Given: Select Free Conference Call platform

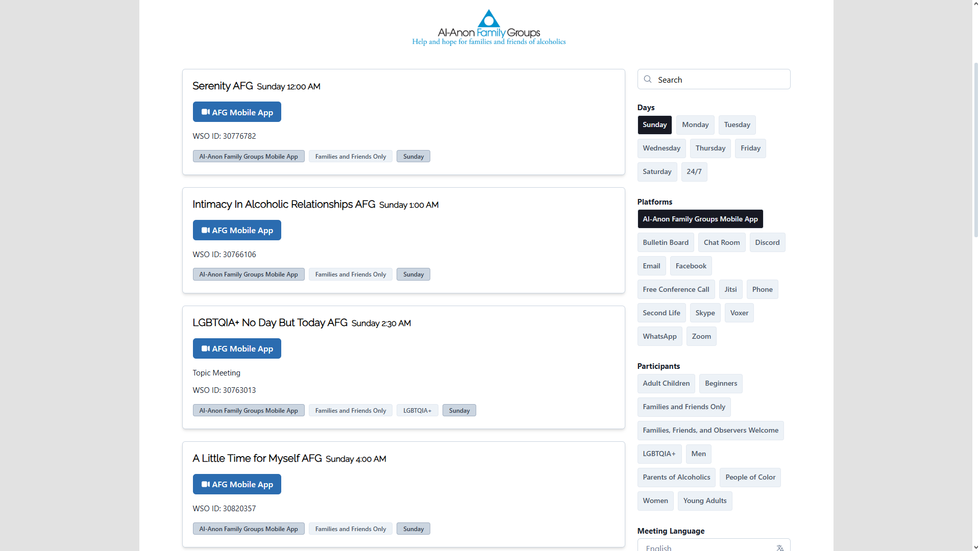Looking at the screenshot, I should [x=676, y=289].
